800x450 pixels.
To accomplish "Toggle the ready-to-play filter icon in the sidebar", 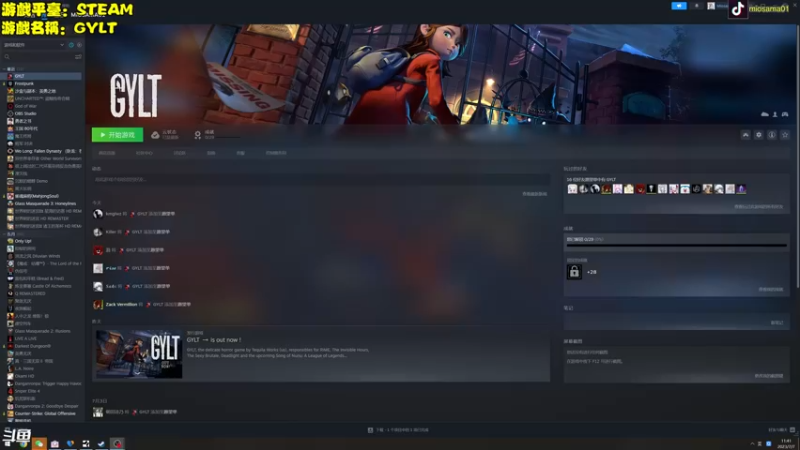I will (79, 45).
